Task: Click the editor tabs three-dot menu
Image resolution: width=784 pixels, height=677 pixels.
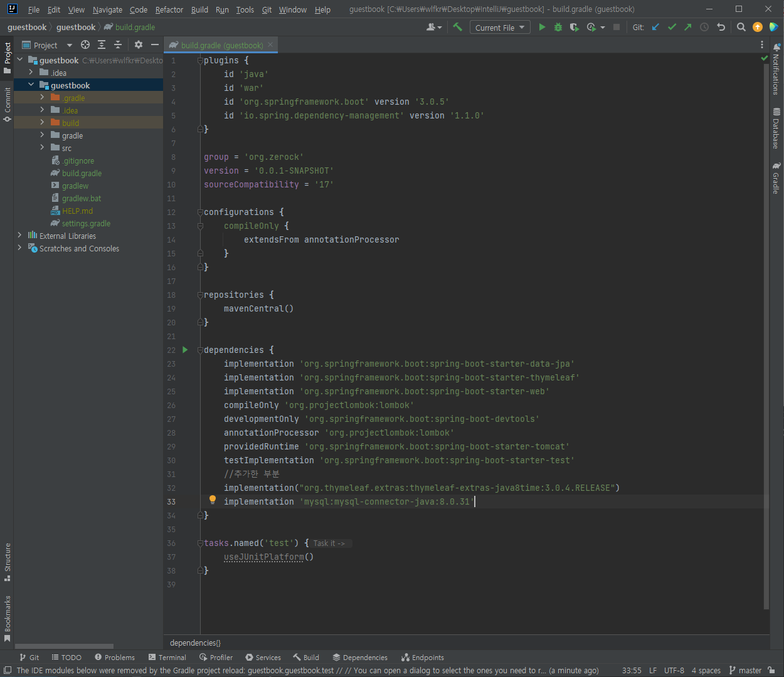Action: 762,45
